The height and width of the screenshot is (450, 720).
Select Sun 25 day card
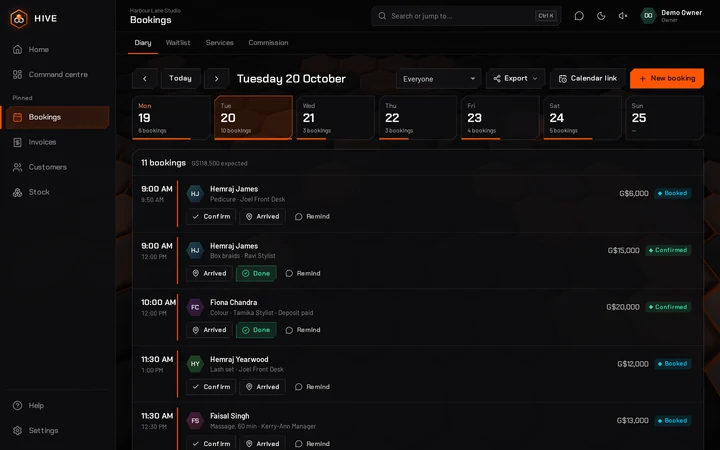[x=664, y=118]
